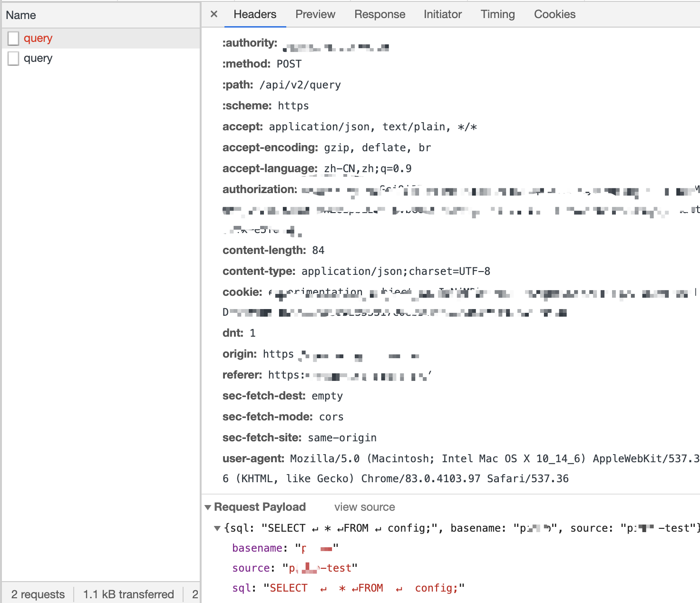Click the sec-fetch-site same-origin header line

(300, 438)
